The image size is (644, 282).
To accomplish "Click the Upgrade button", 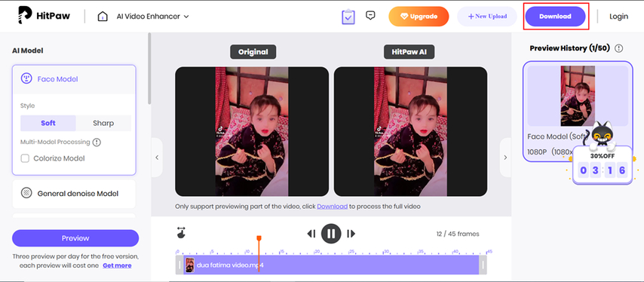I will point(419,17).
